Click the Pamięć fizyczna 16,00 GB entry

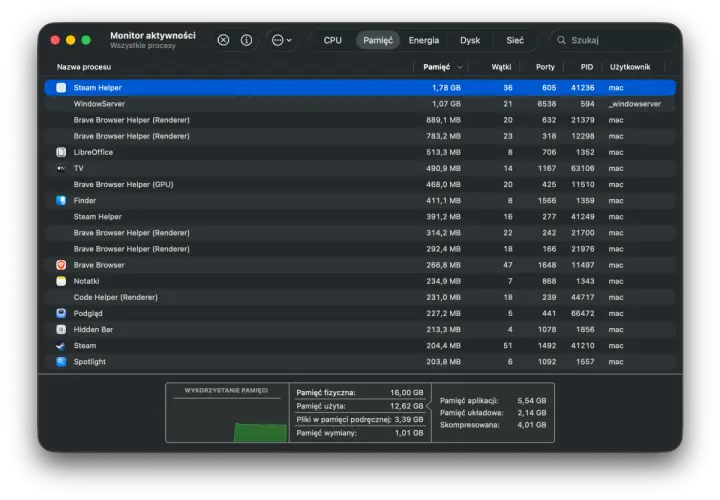(360, 393)
